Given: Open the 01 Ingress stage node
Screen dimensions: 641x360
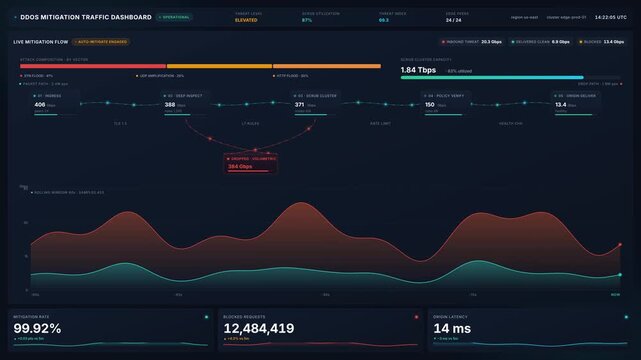Looking at the screenshot, I should click(x=55, y=104).
